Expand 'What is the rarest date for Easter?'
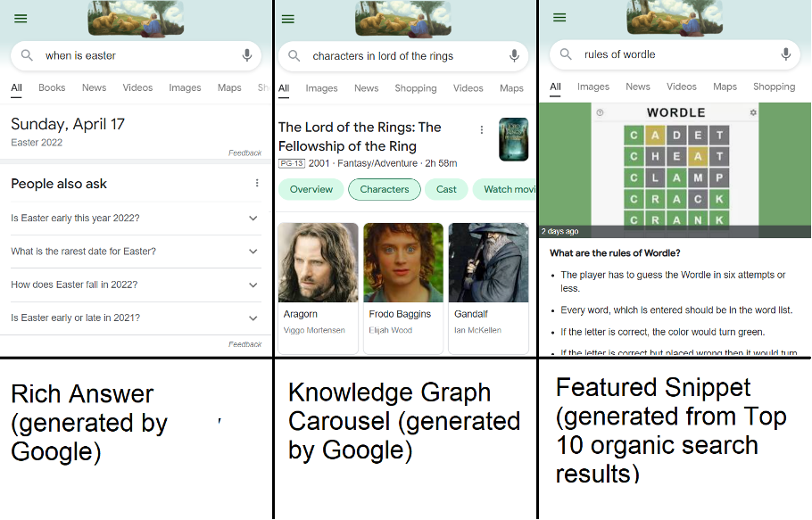 [x=253, y=251]
